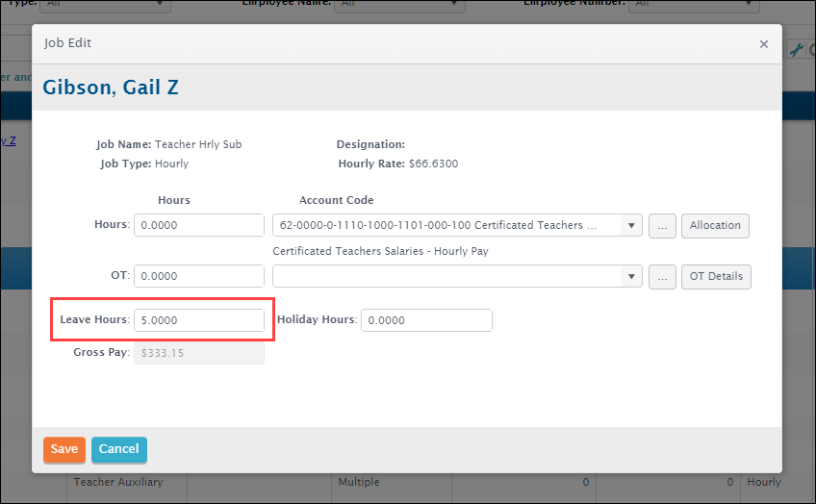
Task: Click the Teacher Auxiliary row
Action: (118, 482)
